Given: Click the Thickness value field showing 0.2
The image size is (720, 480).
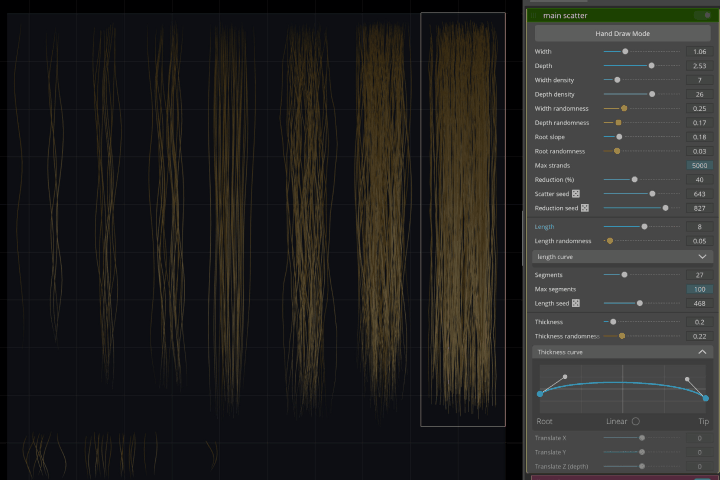Looking at the screenshot, I should (x=699, y=322).
